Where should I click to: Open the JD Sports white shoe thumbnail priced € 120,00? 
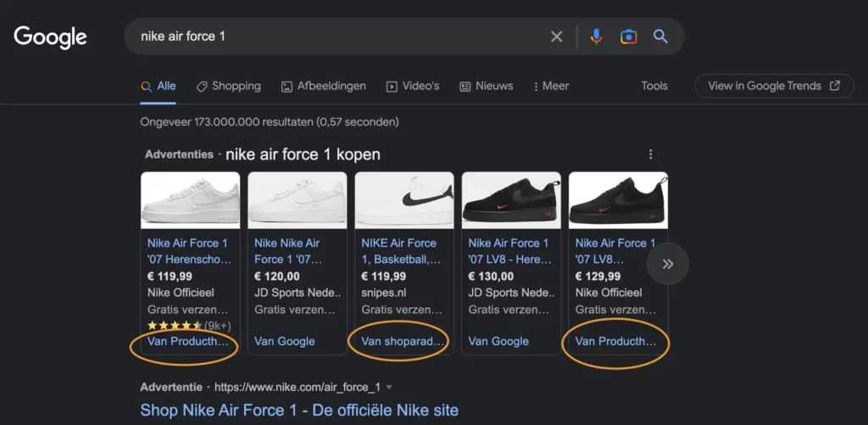pyautogui.click(x=298, y=200)
